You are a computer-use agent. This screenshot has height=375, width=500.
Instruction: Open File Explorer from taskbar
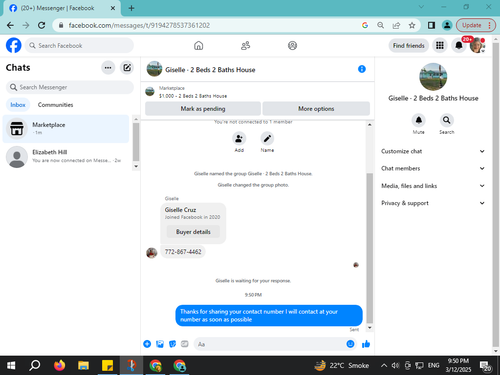point(83,366)
